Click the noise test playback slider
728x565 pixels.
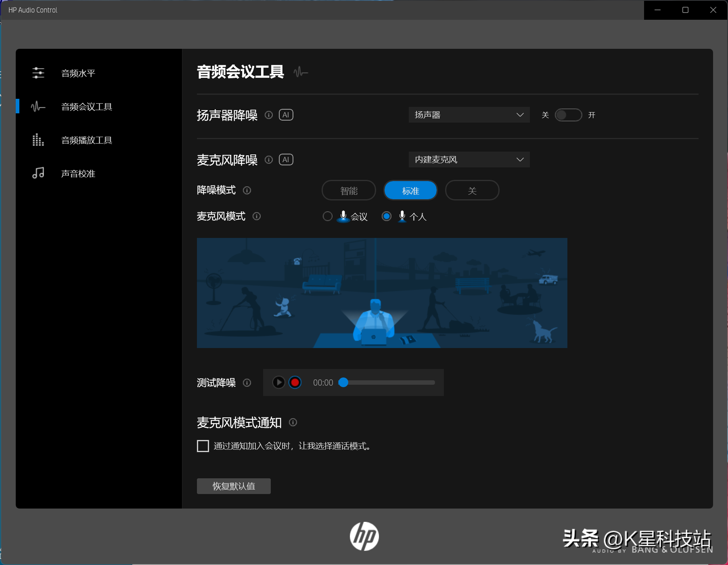pyautogui.click(x=389, y=383)
